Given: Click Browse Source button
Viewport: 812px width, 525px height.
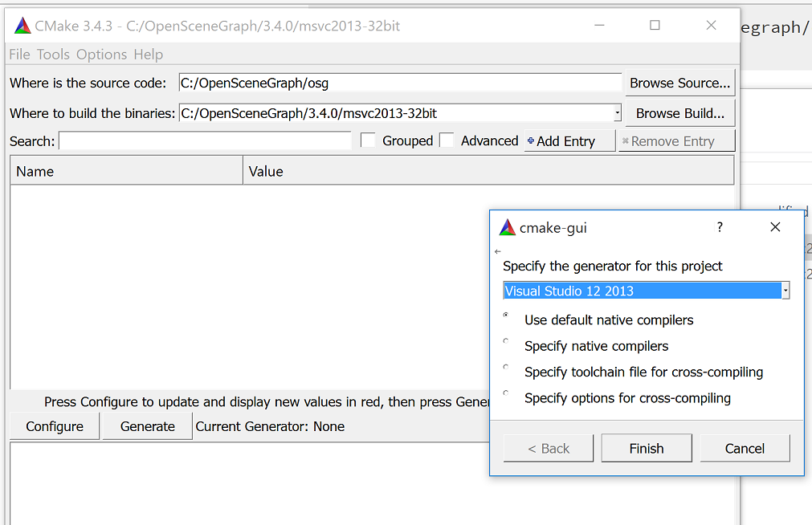Looking at the screenshot, I should click(680, 83).
